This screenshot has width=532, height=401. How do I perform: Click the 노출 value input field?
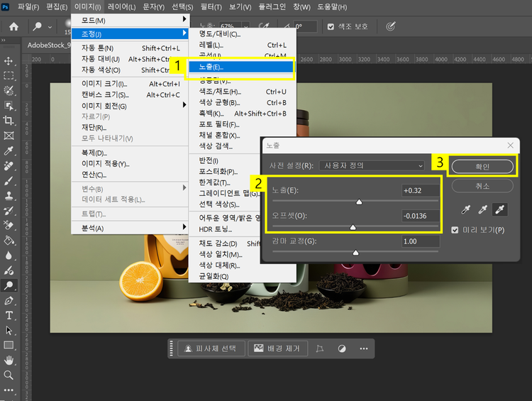pos(419,190)
